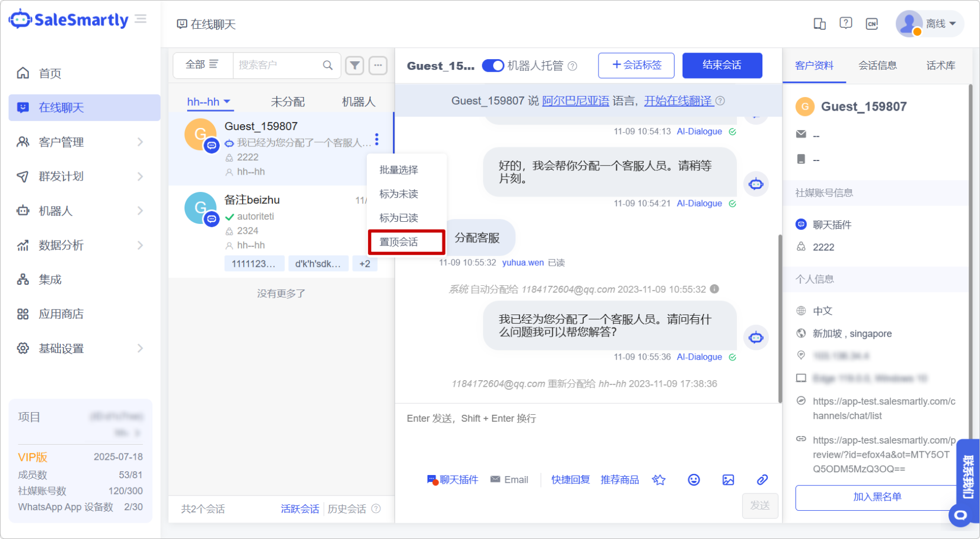Click the 结束会话 button
This screenshot has height=539, width=980.
[x=722, y=65]
